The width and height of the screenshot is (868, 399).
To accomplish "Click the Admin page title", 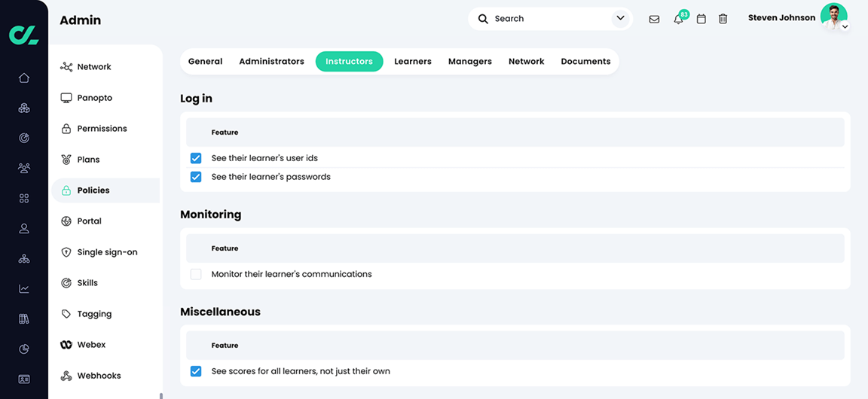I will coord(81,20).
